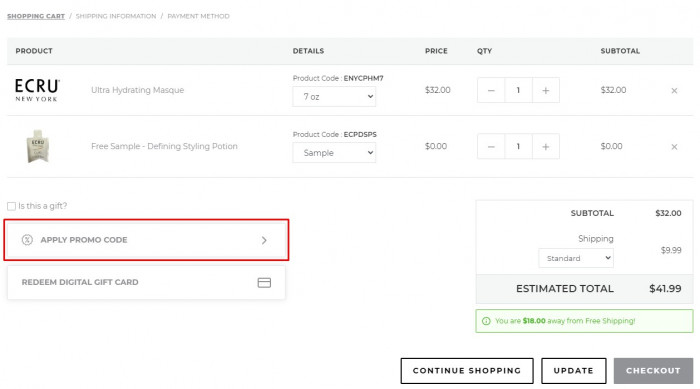Go to Shopping Cart breadcrumb step
700x389 pixels.
(36, 16)
